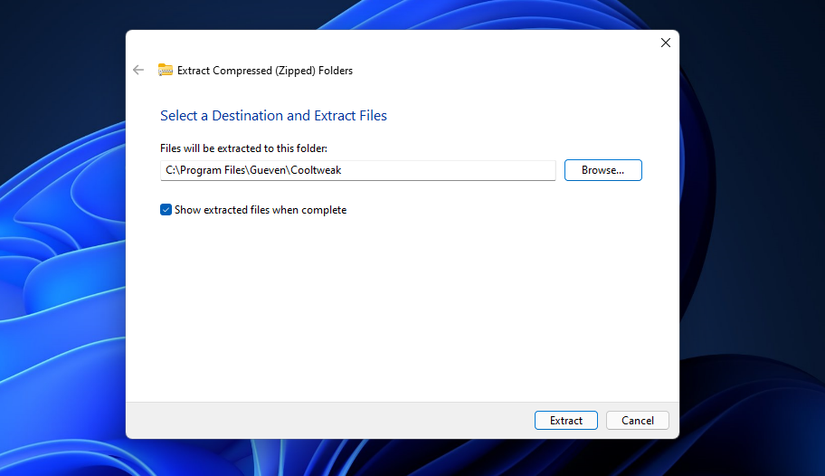This screenshot has height=476, width=825.
Task: Cancel the extraction dialog
Action: [638, 420]
